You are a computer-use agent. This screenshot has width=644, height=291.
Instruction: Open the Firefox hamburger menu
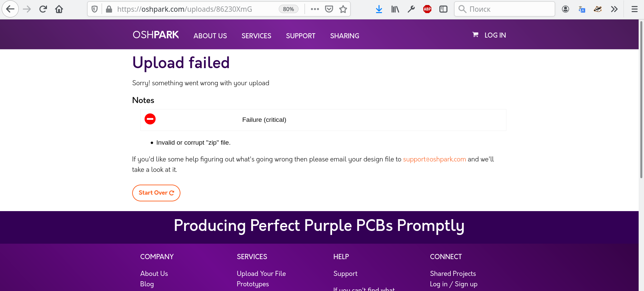coord(634,9)
